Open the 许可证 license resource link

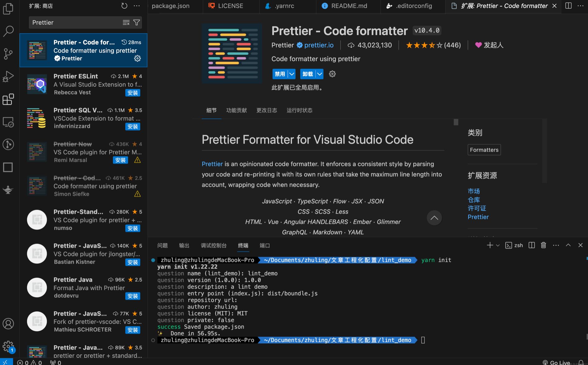pyautogui.click(x=477, y=209)
